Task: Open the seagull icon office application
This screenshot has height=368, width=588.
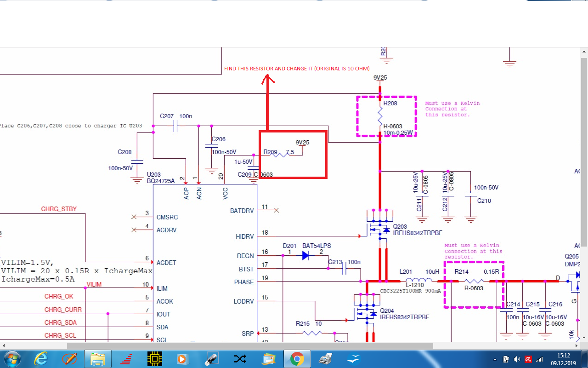Action: 354,358
